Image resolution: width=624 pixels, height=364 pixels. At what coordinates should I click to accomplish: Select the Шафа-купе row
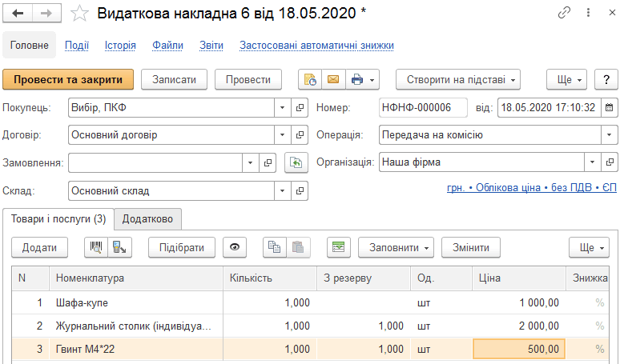click(311, 303)
